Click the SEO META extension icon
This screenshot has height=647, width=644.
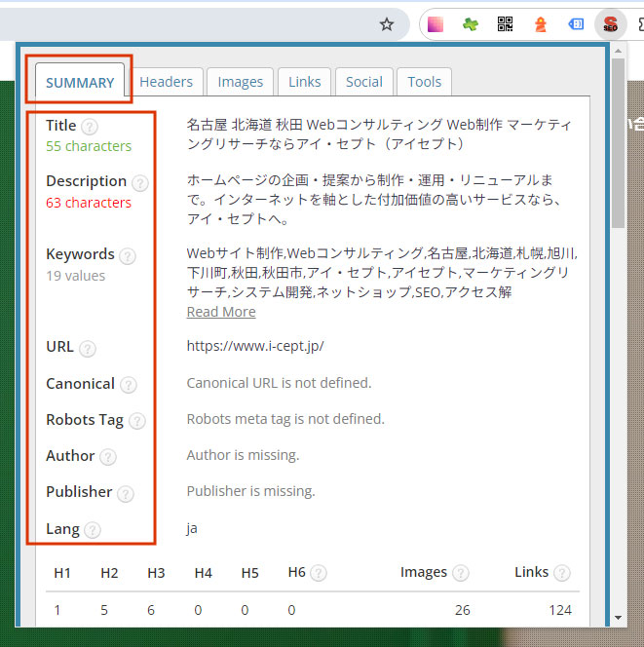[x=610, y=25]
